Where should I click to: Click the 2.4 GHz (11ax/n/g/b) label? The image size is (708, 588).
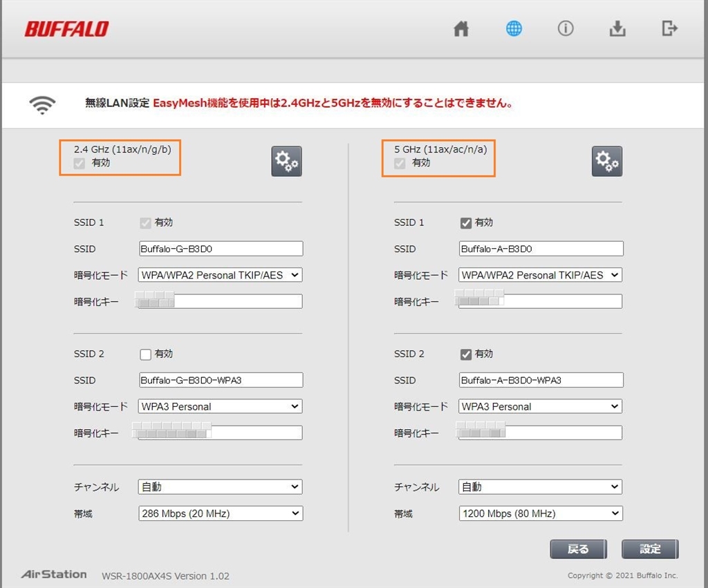click(122, 149)
